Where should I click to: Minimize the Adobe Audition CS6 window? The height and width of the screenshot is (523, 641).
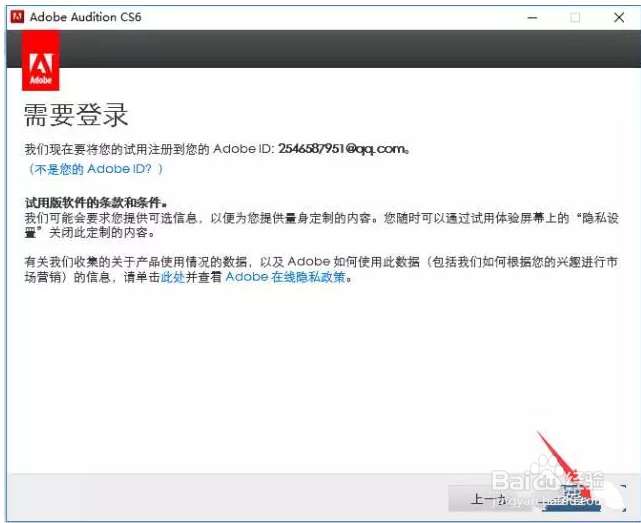click(x=532, y=18)
